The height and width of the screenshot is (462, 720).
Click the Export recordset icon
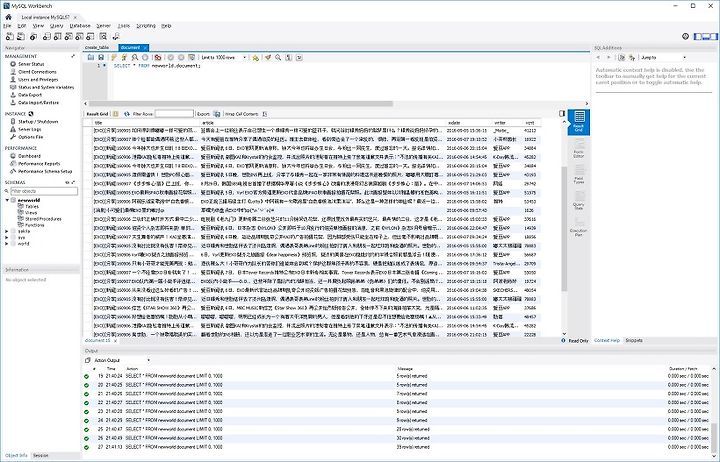[x=217, y=113]
